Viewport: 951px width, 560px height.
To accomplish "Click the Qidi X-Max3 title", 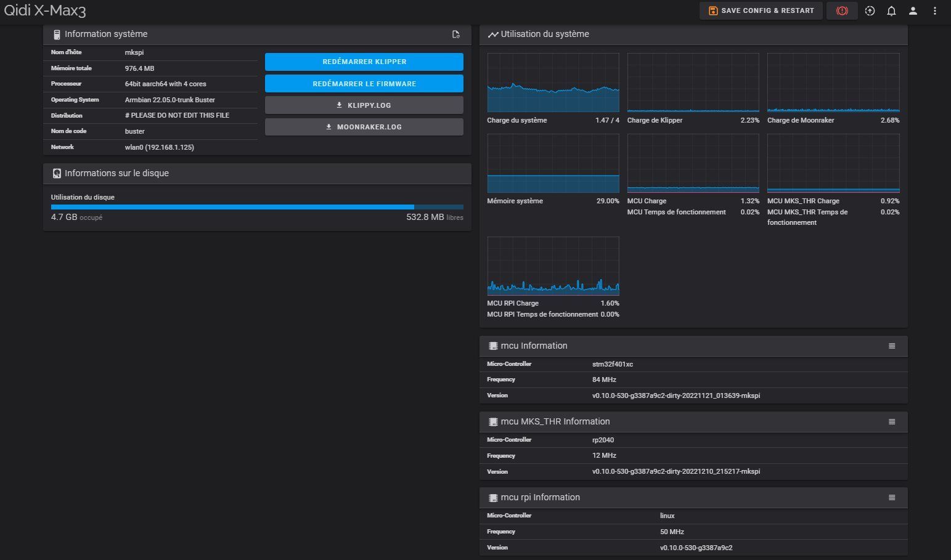I will (45, 11).
